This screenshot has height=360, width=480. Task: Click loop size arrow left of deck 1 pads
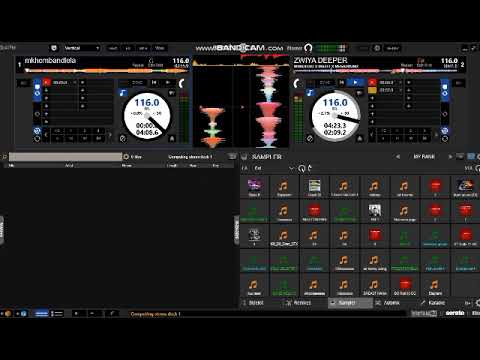pos(46,135)
